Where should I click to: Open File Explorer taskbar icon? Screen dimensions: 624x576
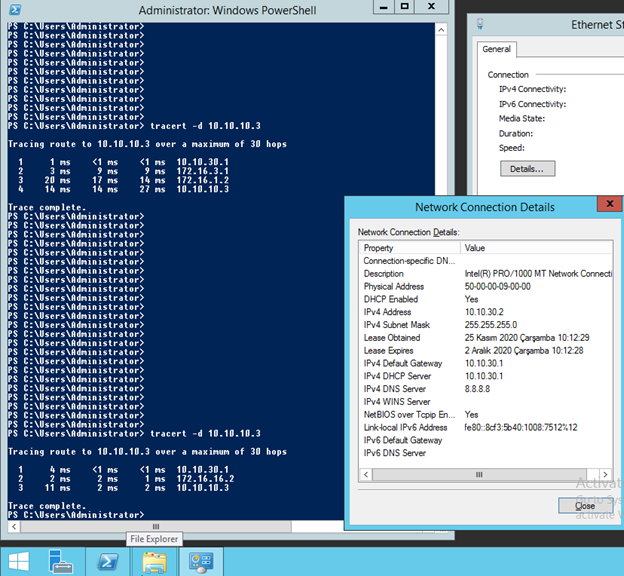(x=154, y=562)
